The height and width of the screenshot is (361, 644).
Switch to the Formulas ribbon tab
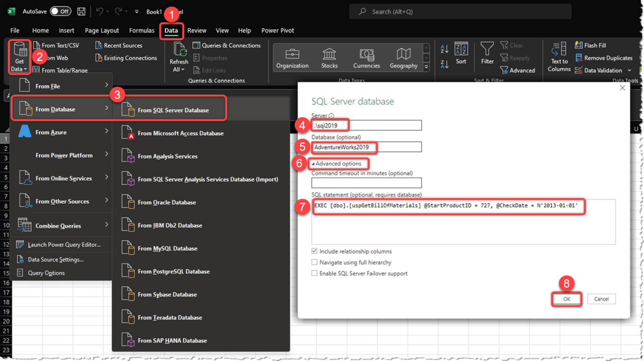pyautogui.click(x=142, y=30)
